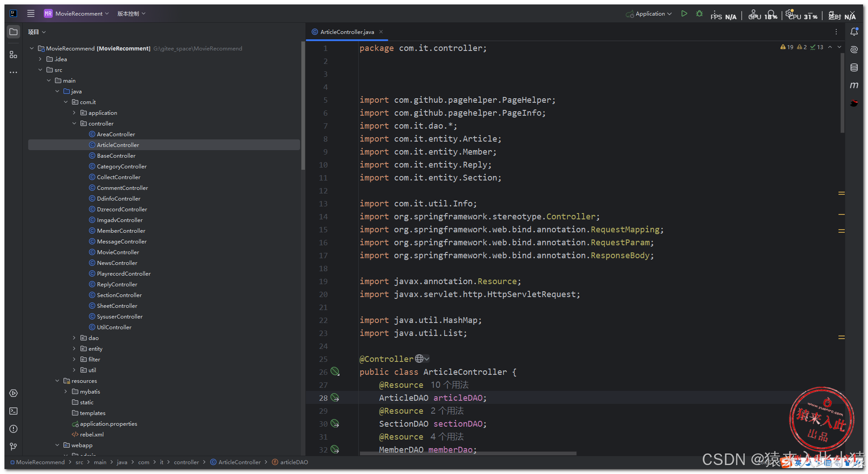The width and height of the screenshot is (868, 474).
Task: Click the globe icon beside @Controller
Action: [x=419, y=358]
